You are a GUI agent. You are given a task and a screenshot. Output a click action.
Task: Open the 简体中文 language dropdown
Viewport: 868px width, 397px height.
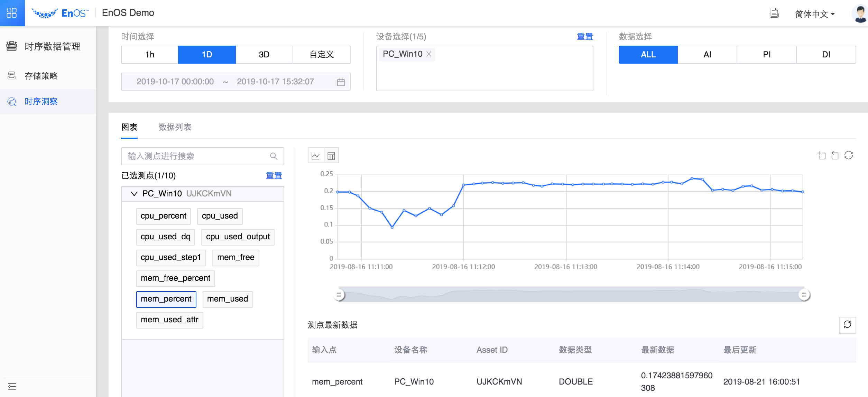(815, 14)
